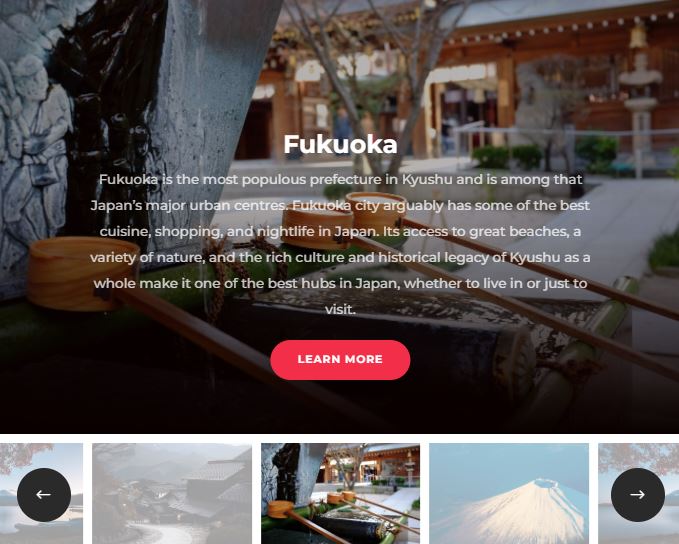
Task: Select the Mount Fuji thumbnail
Action: (x=509, y=493)
